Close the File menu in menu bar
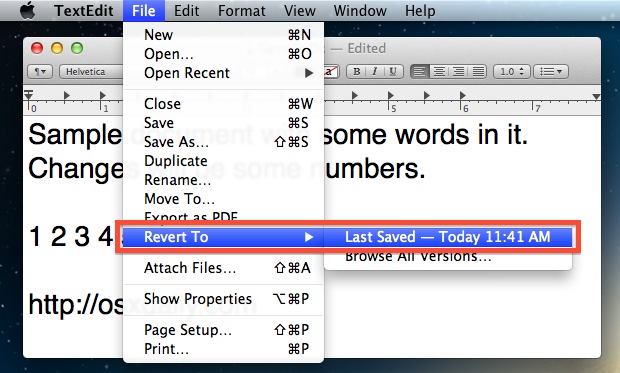Image resolution: width=620 pixels, height=373 pixels. [144, 11]
